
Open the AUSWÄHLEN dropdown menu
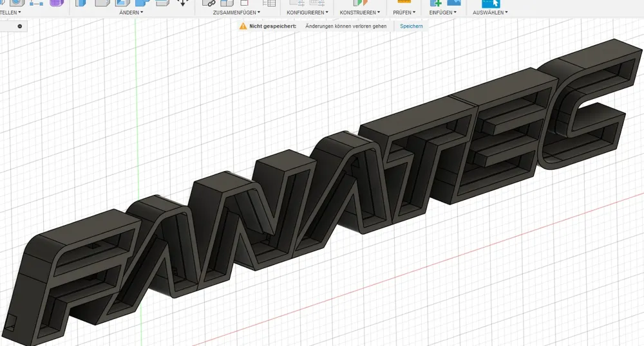[490, 12]
